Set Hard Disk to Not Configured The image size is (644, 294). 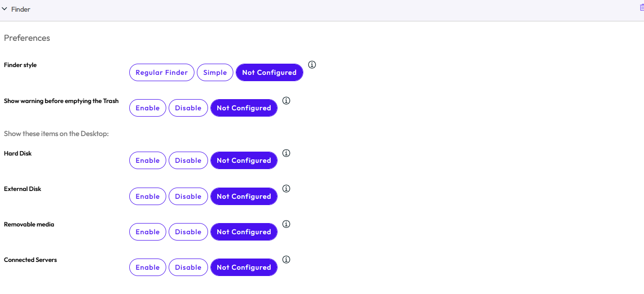[x=244, y=160]
